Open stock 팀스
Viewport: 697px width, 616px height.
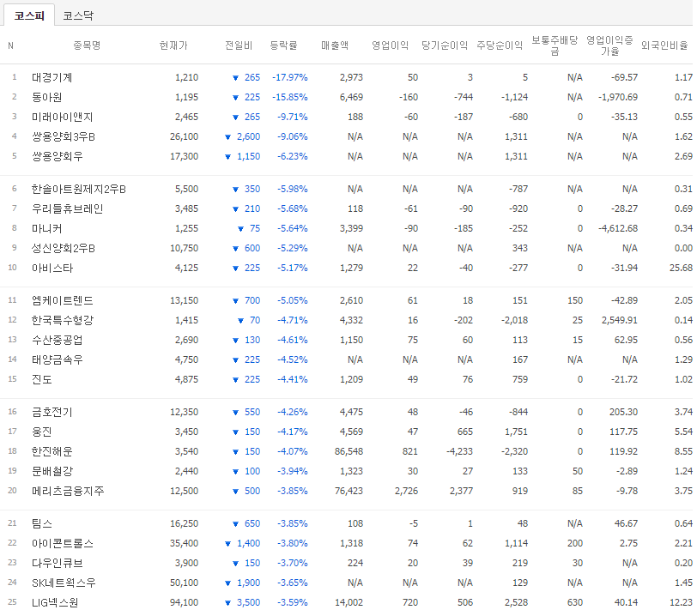[42, 523]
